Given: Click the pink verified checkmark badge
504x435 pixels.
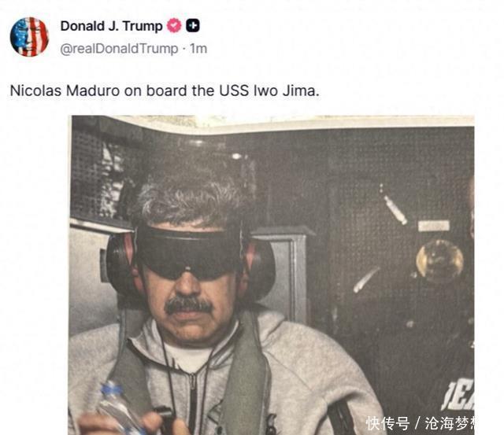Looking at the screenshot, I should 174,26.
